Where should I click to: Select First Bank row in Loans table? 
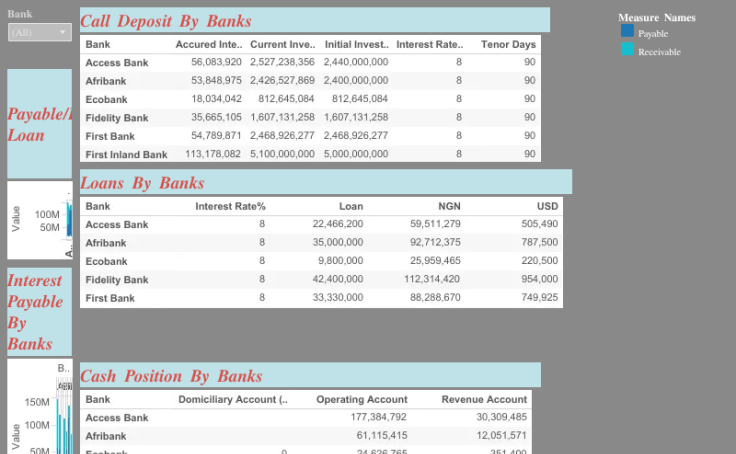pos(322,298)
